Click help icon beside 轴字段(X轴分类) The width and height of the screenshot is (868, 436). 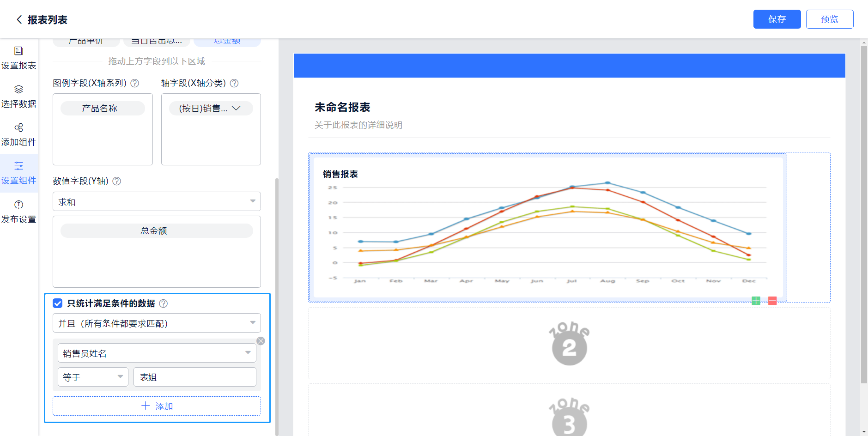[x=234, y=83]
